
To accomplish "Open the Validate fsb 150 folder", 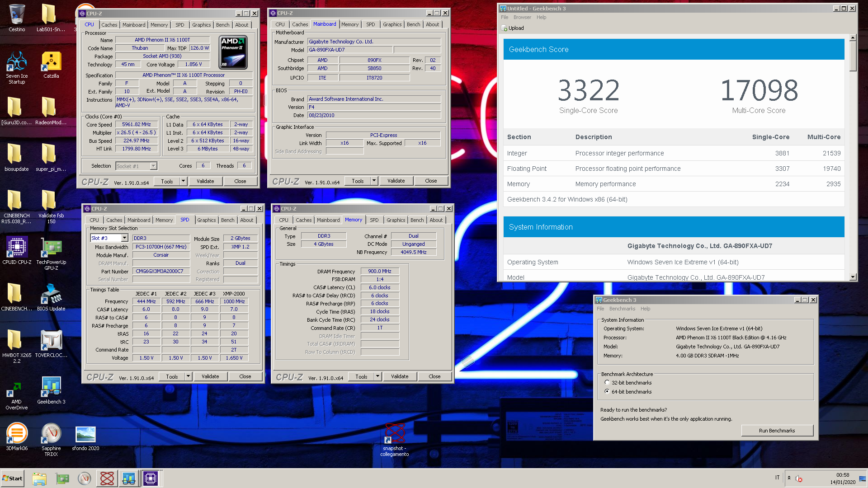I will pyautogui.click(x=51, y=207).
